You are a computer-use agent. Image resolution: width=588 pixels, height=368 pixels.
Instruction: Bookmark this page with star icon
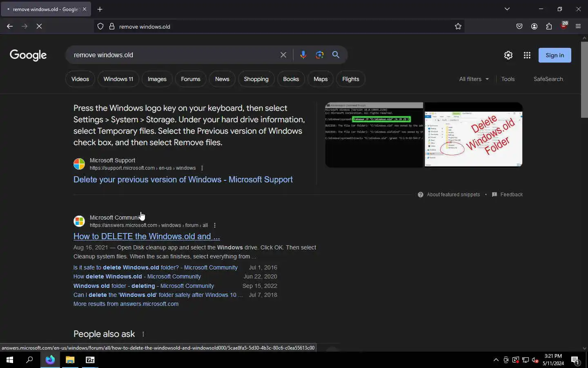[x=458, y=26]
